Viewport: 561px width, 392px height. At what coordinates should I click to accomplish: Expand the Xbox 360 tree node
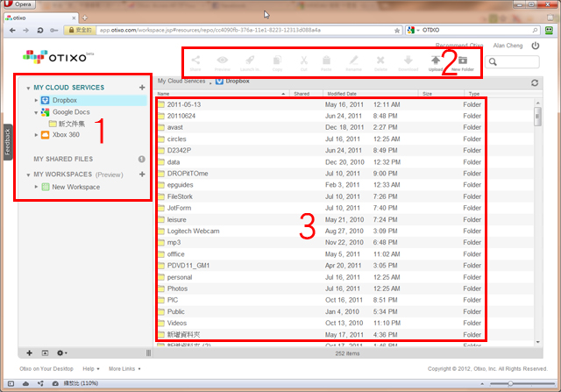tap(36, 135)
